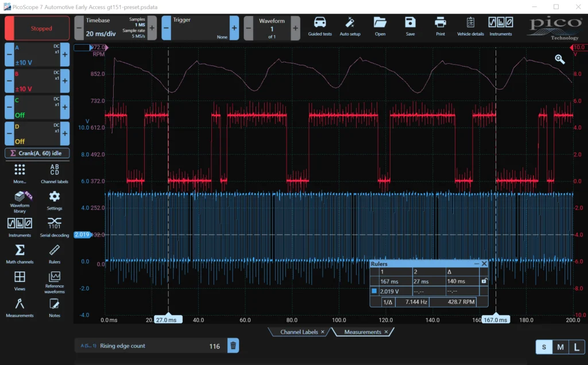This screenshot has height=365, width=588.
Task: Delete Rising edge count measurement
Action: tap(233, 345)
